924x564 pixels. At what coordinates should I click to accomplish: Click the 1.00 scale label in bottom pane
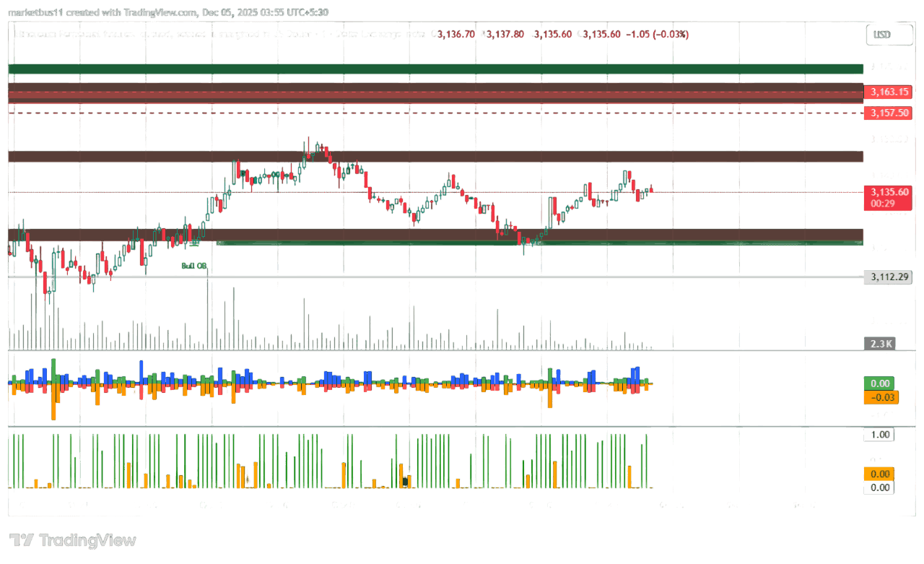[x=879, y=435]
